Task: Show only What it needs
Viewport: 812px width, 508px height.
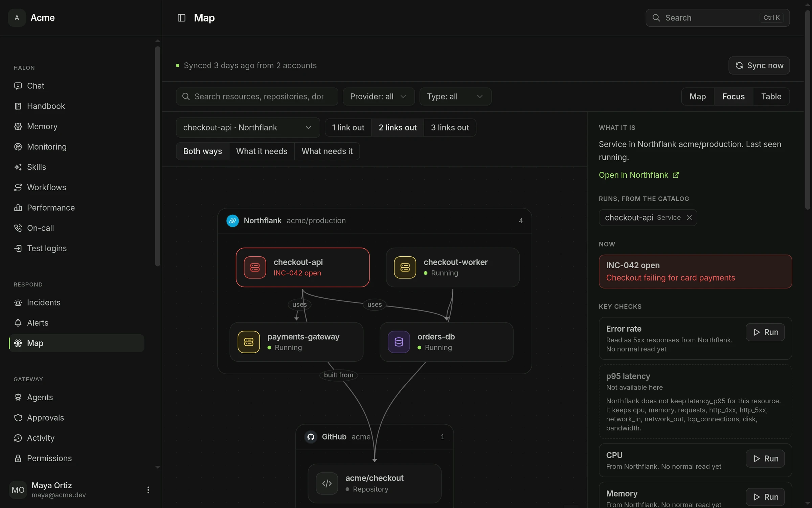Action: (x=262, y=151)
